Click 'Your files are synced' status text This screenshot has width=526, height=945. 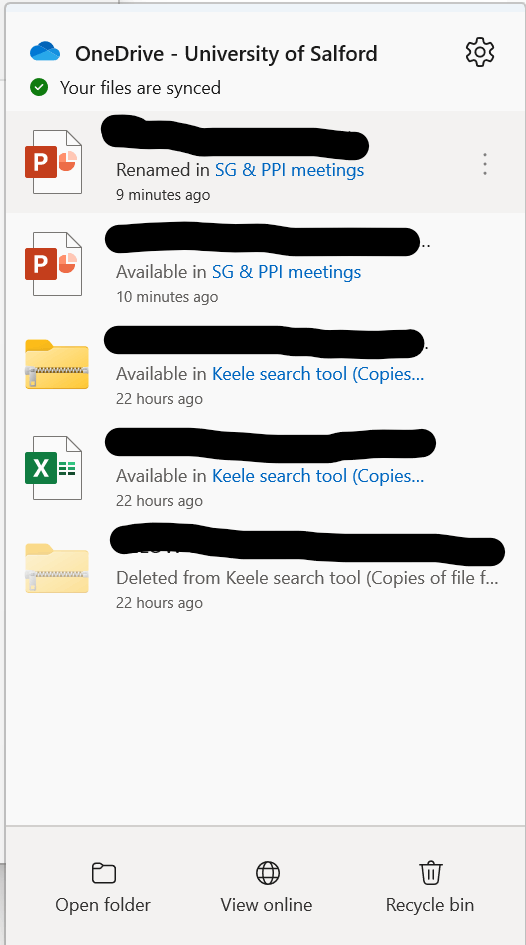[140, 88]
